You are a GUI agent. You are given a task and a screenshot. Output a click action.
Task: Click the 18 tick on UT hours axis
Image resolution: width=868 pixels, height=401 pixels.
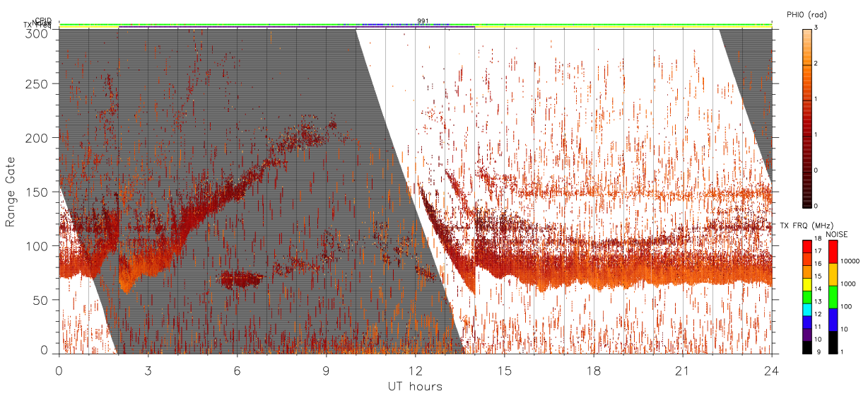tap(593, 371)
